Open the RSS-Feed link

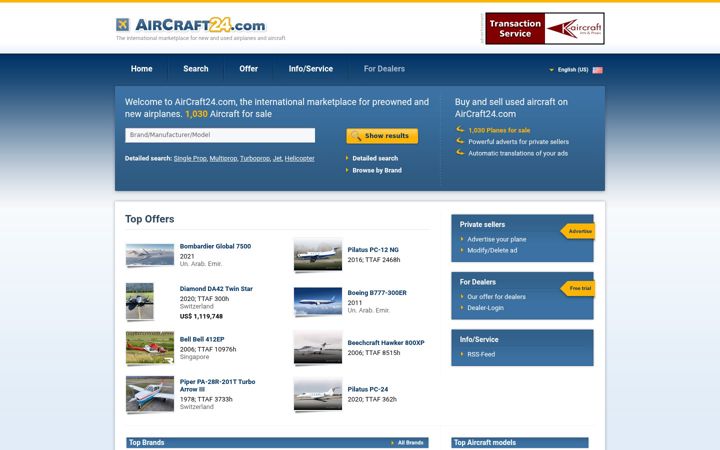(x=481, y=354)
